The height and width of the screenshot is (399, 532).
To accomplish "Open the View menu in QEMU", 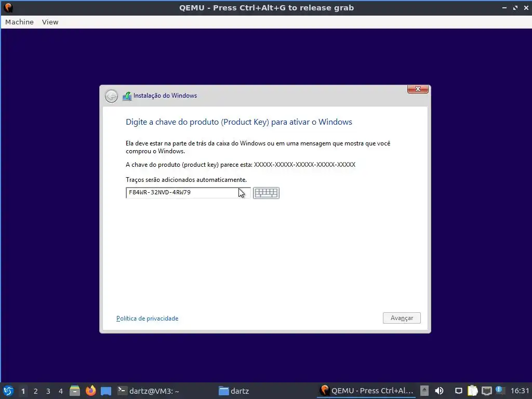I will [50, 22].
